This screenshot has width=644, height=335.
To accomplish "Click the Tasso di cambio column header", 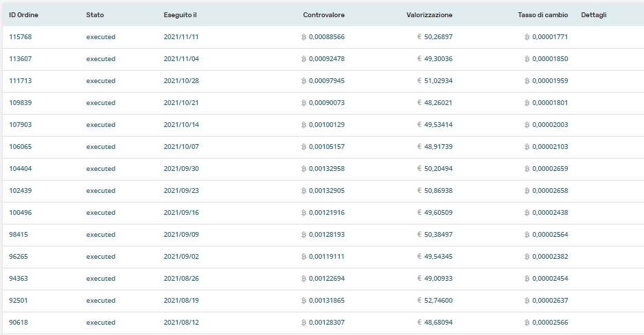I will click(542, 15).
